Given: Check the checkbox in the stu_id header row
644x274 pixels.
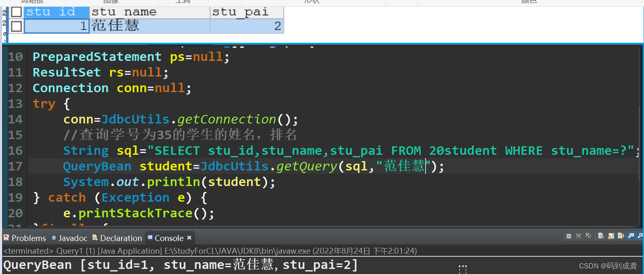Looking at the screenshot, I should coord(16,12).
